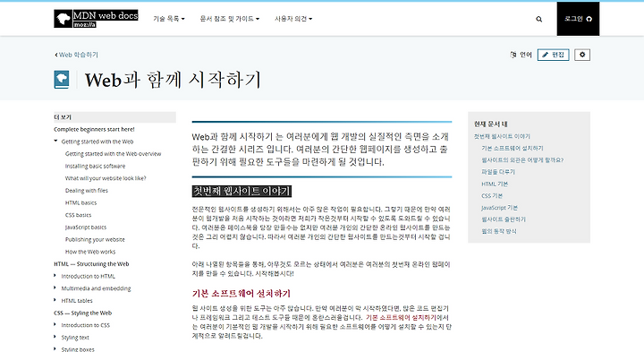Jump to 웹사이트의 외관은 어떻게 할까요? in contents

(522, 160)
